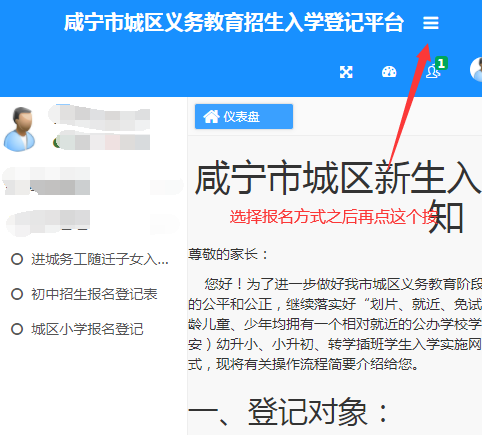
Task: Click the home icon in 仪表盘 tab
Action: (x=211, y=116)
